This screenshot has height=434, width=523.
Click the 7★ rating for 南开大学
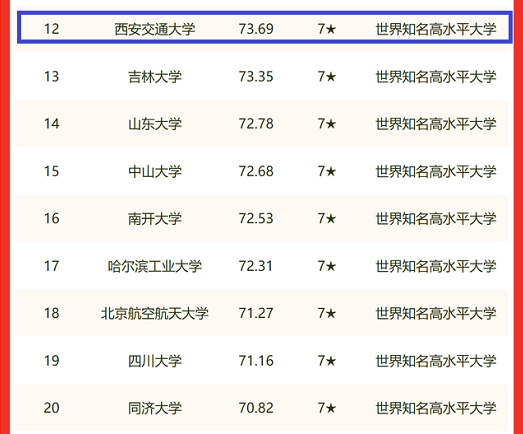coord(327,219)
